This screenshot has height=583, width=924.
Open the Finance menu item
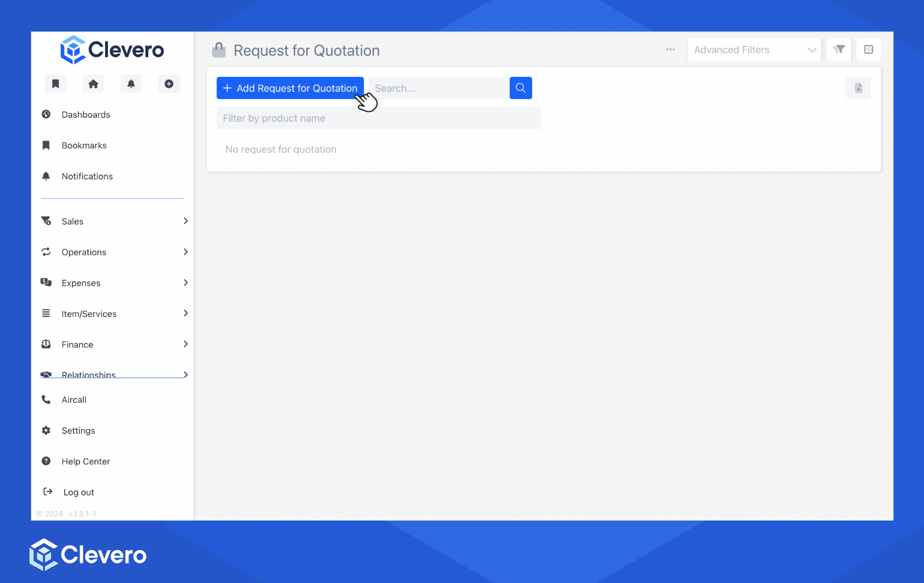pyautogui.click(x=77, y=344)
